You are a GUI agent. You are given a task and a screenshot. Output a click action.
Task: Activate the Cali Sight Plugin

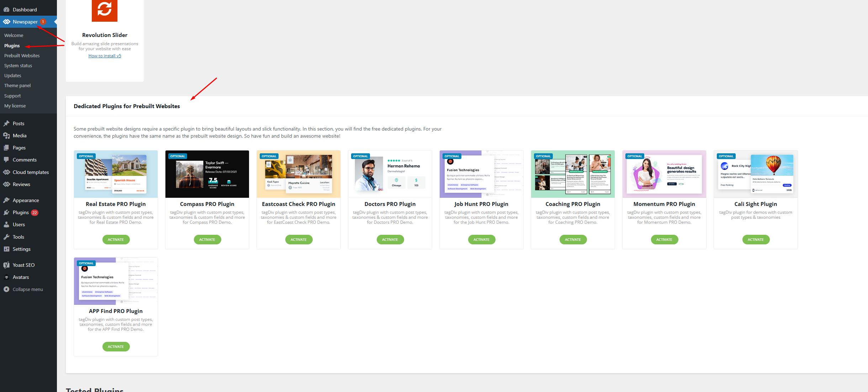click(756, 240)
